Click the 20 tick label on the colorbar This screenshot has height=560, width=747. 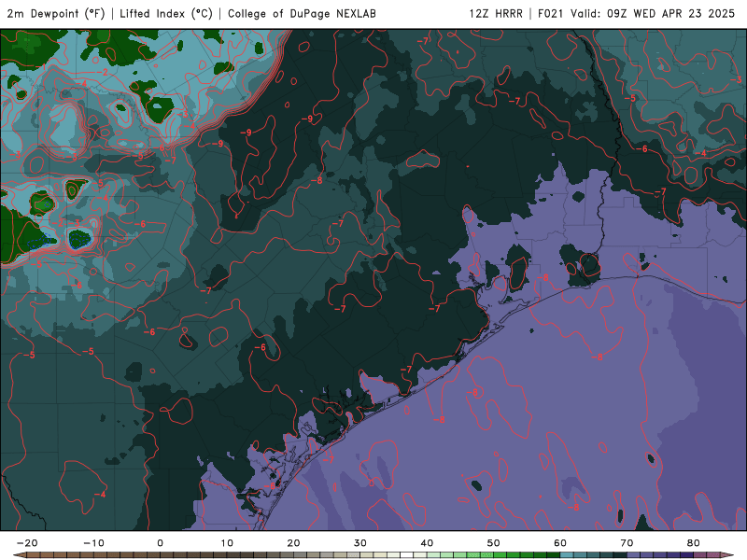293,543
